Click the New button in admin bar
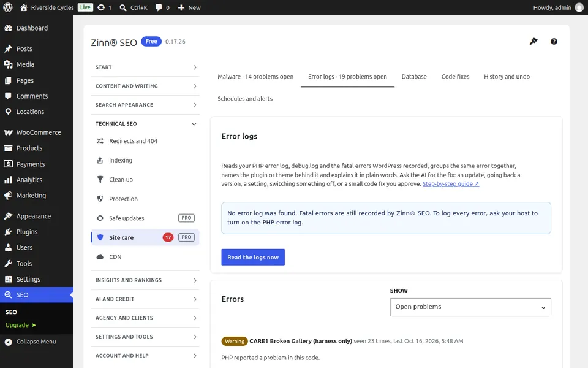Image resolution: width=588 pixels, height=368 pixels. click(189, 7)
